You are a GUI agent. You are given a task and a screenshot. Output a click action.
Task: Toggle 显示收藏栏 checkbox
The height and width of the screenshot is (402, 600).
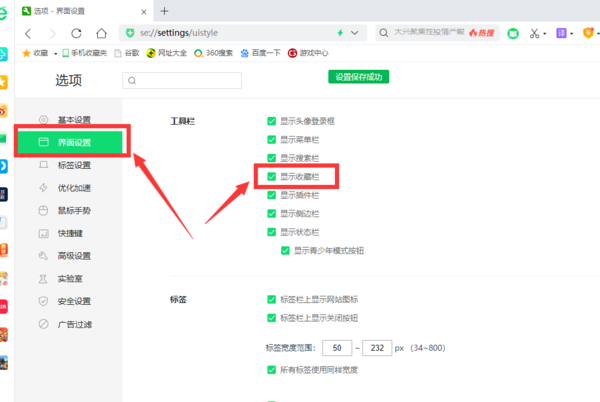click(271, 176)
